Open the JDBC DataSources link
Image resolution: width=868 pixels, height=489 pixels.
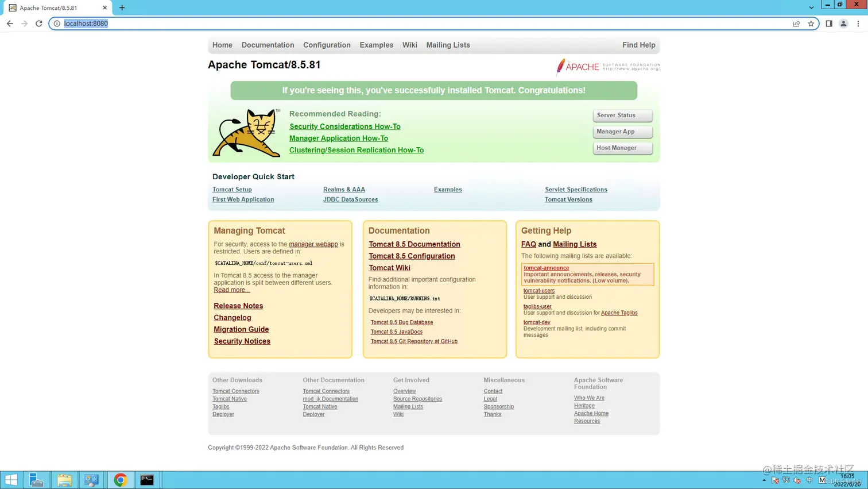click(350, 199)
